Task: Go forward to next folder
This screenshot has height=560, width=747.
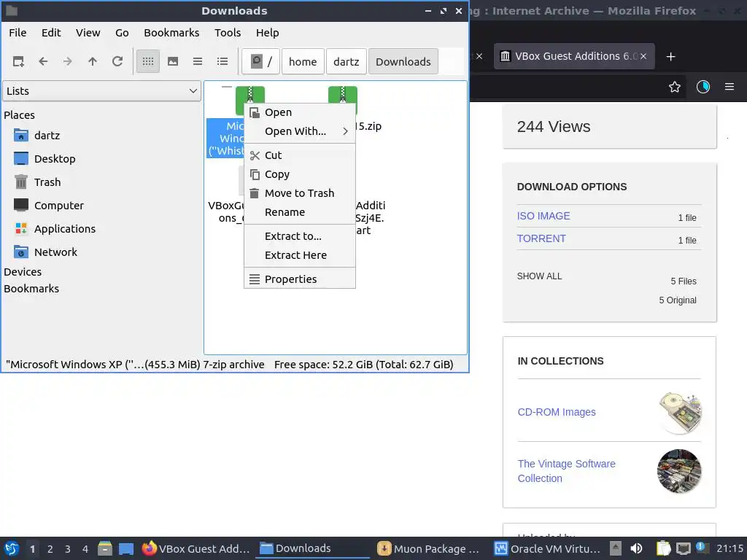Action: click(x=68, y=61)
